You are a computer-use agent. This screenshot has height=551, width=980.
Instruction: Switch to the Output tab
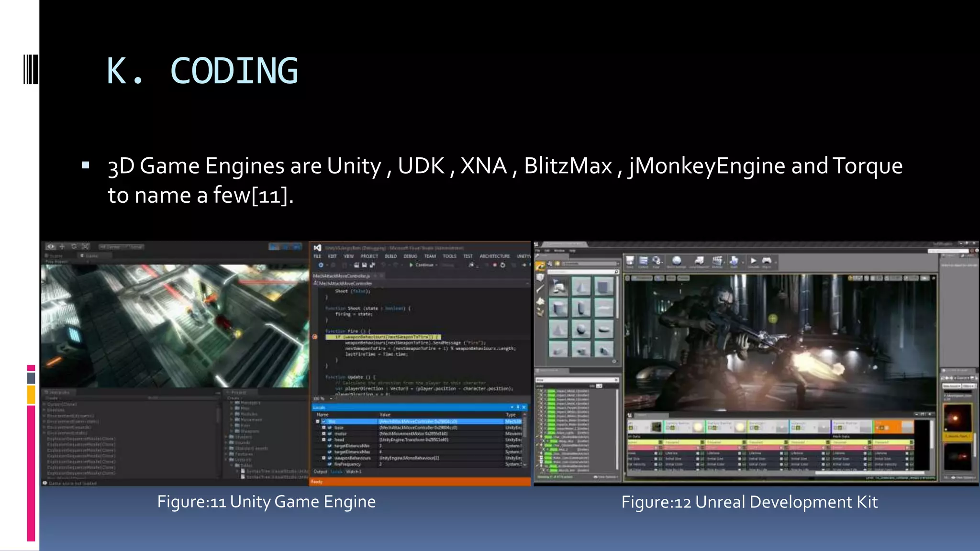(320, 472)
